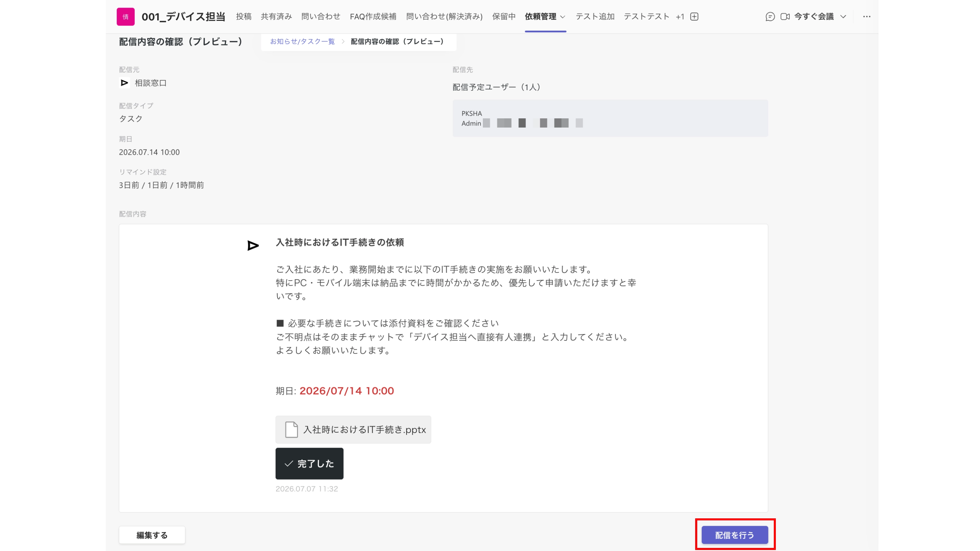Open the 今すぐ会議 dropdown arrow

click(843, 17)
